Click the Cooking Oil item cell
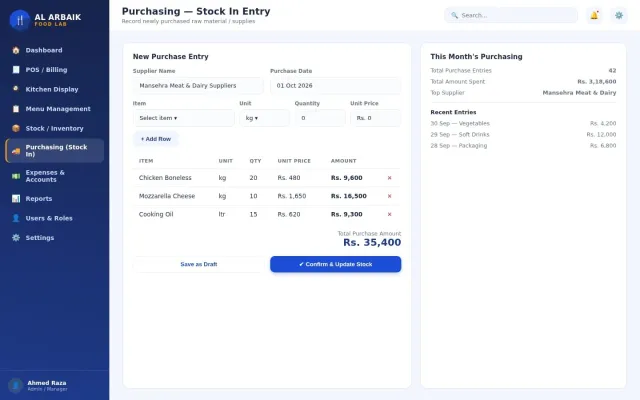640x400 pixels. click(156, 214)
